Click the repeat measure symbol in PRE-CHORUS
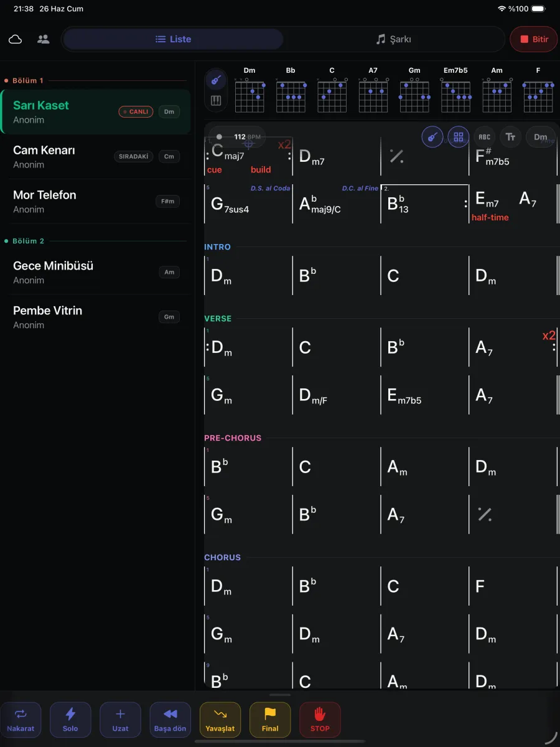 point(485,514)
